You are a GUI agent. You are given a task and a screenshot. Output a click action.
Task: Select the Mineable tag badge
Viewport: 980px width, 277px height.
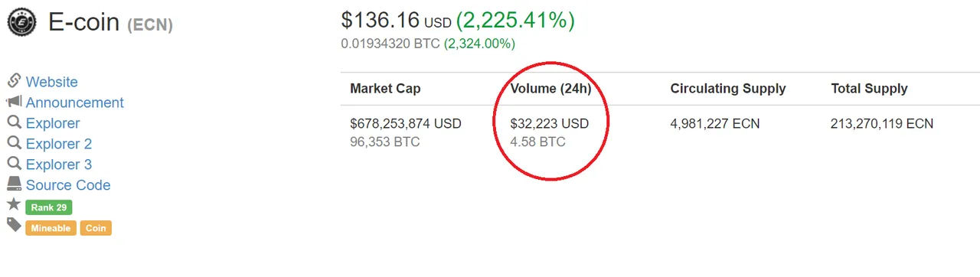click(x=51, y=228)
